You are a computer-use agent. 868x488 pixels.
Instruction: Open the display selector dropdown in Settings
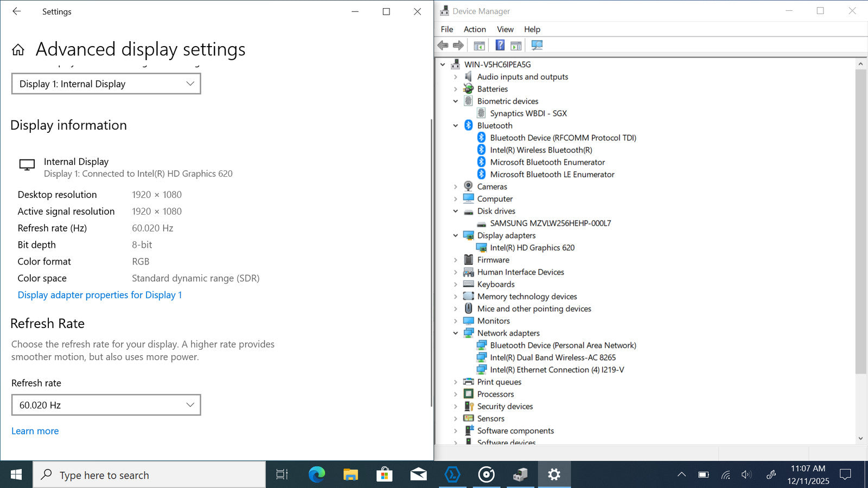point(106,84)
